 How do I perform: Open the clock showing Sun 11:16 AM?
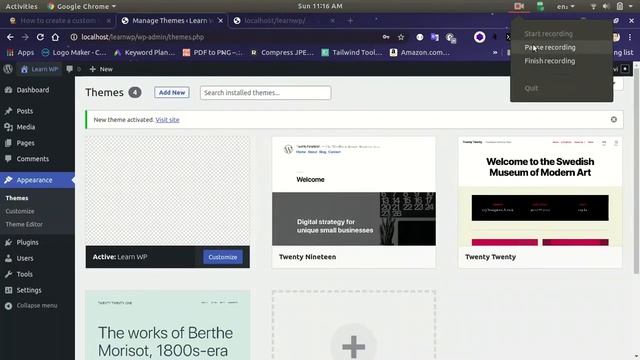pos(320,6)
